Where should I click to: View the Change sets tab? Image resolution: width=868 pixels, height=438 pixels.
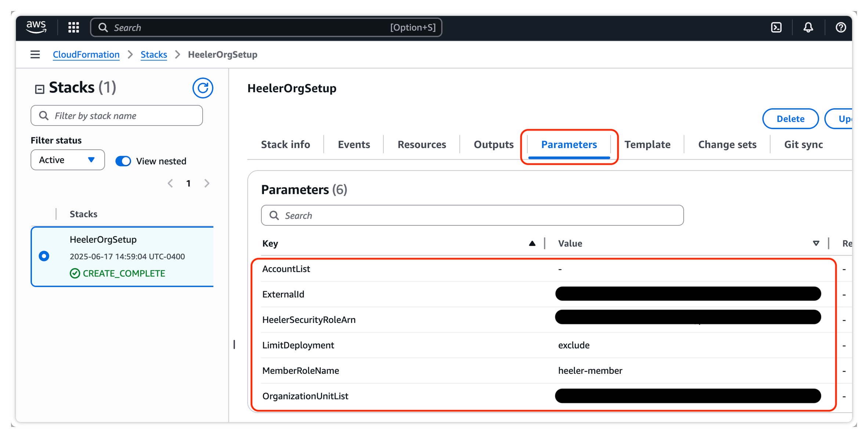[727, 145]
